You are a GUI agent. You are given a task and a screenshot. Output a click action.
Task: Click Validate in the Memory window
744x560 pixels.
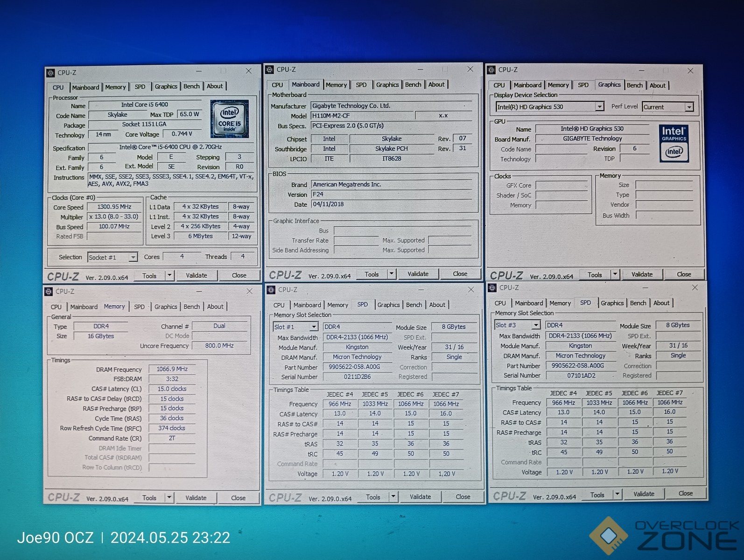196,498
